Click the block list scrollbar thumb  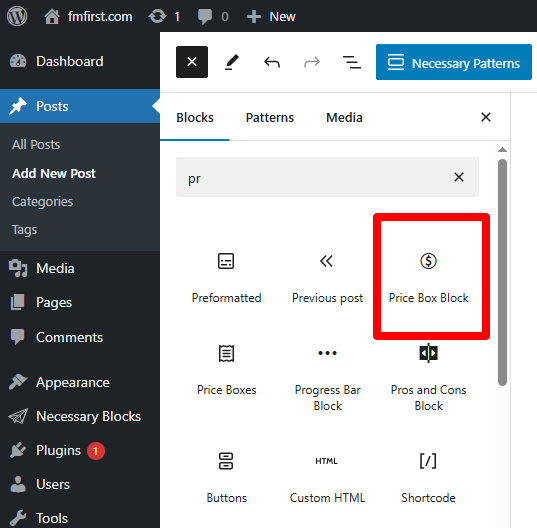pyautogui.click(x=502, y=273)
